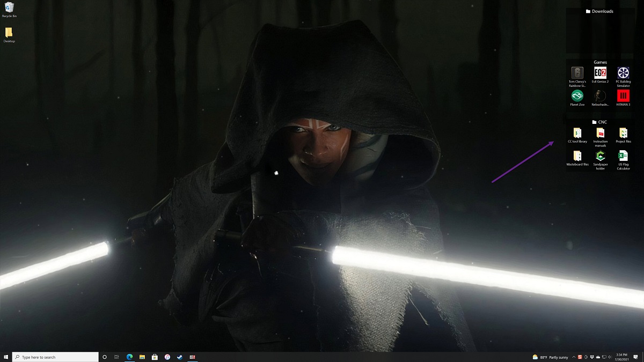The height and width of the screenshot is (362, 644).
Task: Click the taskbar search box
Action: (55, 357)
